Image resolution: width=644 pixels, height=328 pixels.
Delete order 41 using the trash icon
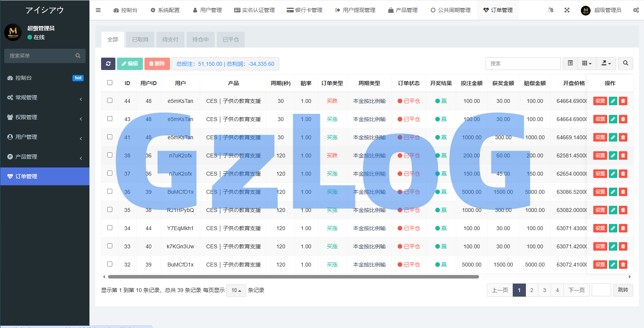coord(623,137)
